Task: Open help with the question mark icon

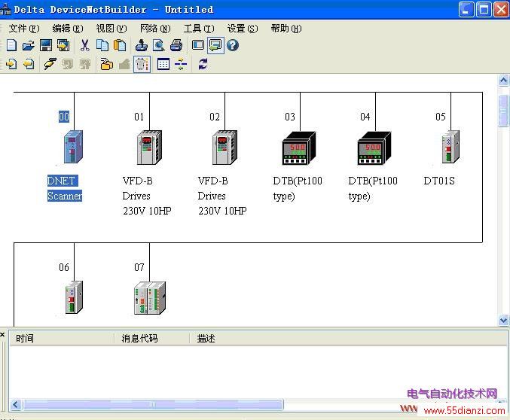Action: [233, 45]
